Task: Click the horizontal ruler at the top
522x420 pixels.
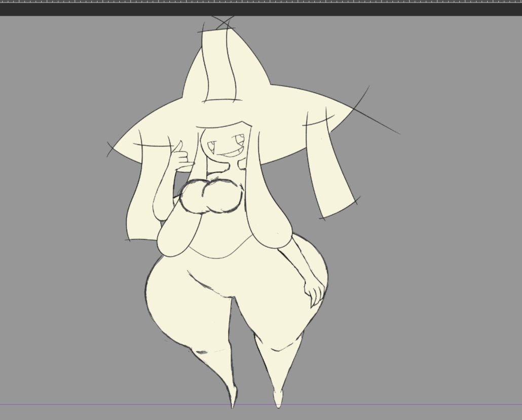Action: coord(261,2)
